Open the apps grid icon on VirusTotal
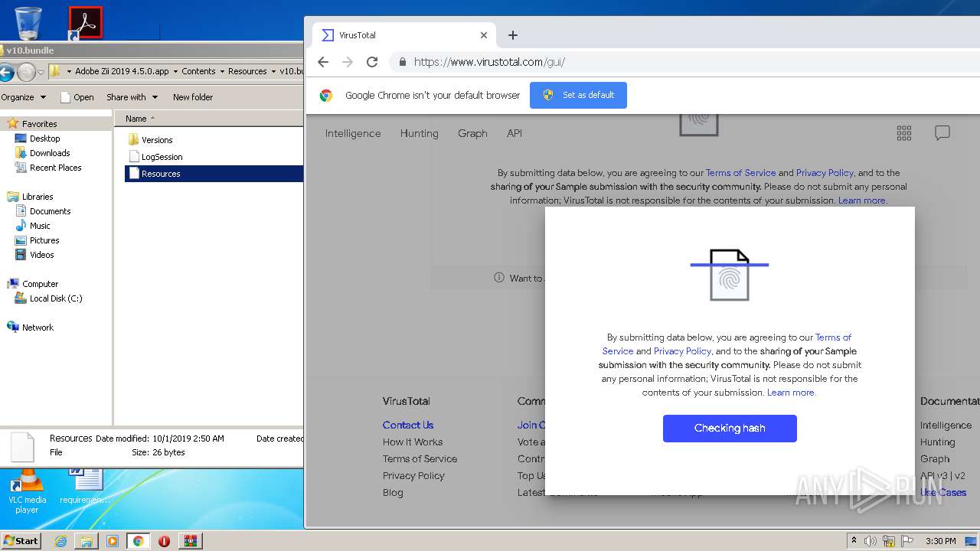Image resolution: width=980 pixels, height=551 pixels. click(904, 133)
